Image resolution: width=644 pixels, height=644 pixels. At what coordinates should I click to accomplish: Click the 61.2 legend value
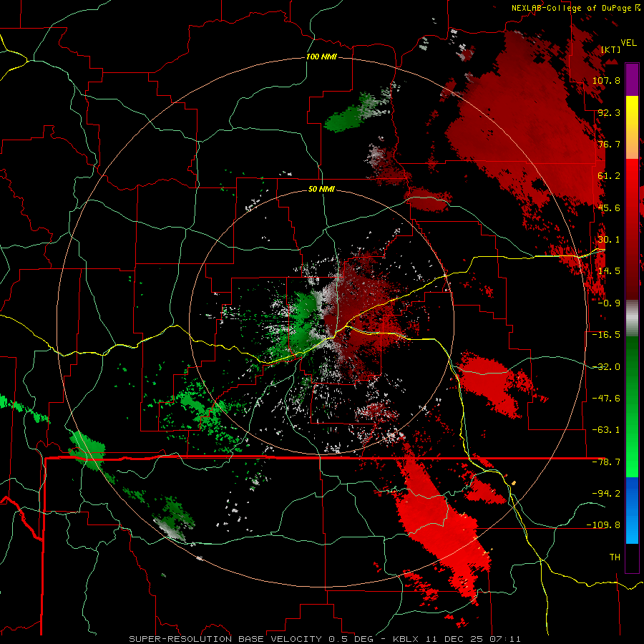[x=609, y=176]
